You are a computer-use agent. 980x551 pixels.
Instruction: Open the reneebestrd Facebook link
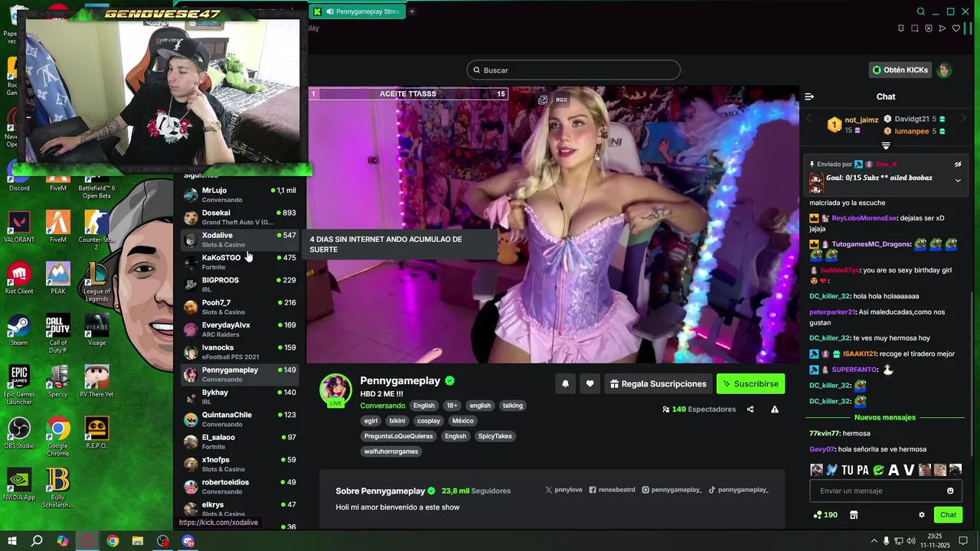(612, 490)
